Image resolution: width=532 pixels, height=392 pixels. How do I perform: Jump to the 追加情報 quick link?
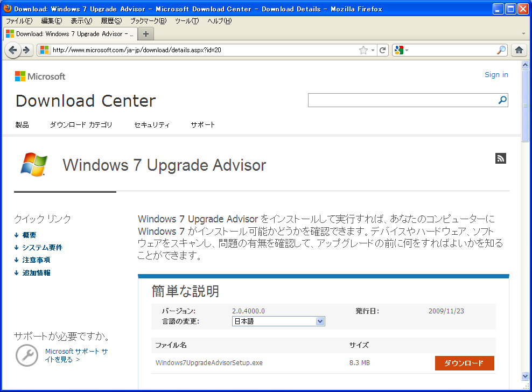point(36,272)
